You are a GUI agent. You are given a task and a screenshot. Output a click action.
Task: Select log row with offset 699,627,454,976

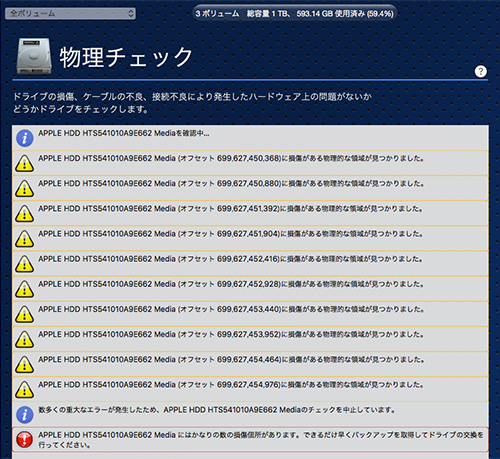pos(250,389)
